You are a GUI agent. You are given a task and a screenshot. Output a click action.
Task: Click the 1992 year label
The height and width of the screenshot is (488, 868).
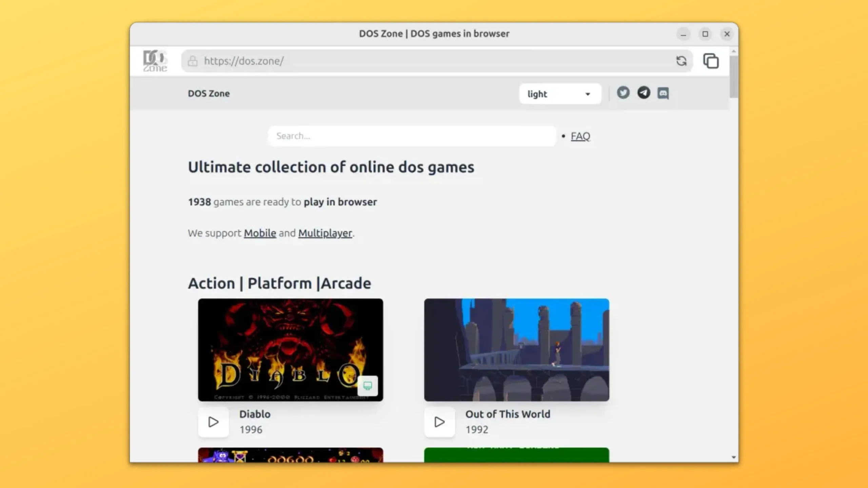[477, 430]
